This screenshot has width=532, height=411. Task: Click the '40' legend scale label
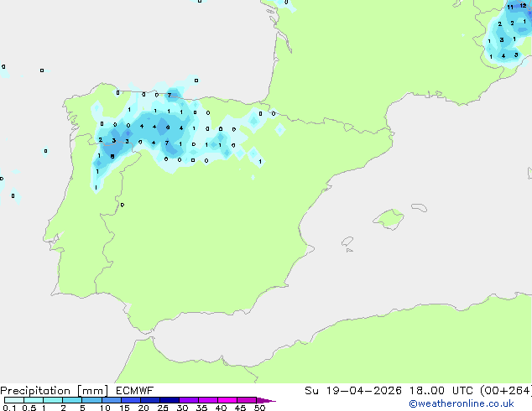coord(221,408)
